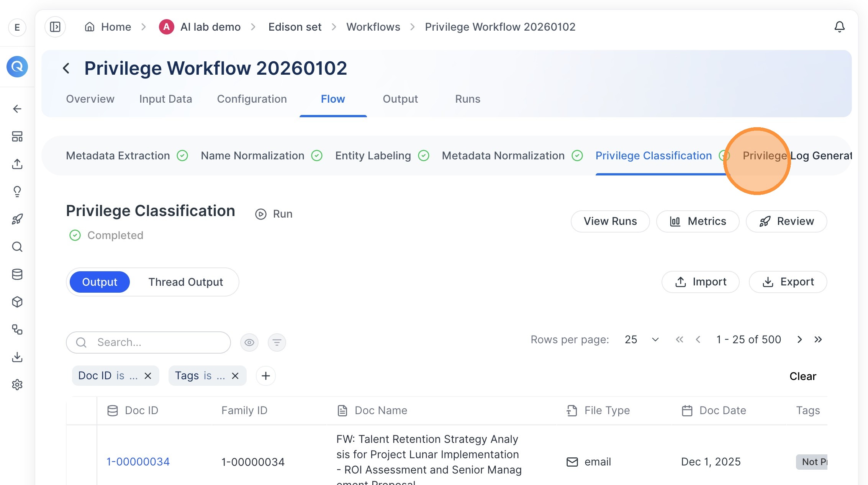Click the lightbulb icon in sidebar
This screenshot has height=485, width=868.
coord(17,192)
